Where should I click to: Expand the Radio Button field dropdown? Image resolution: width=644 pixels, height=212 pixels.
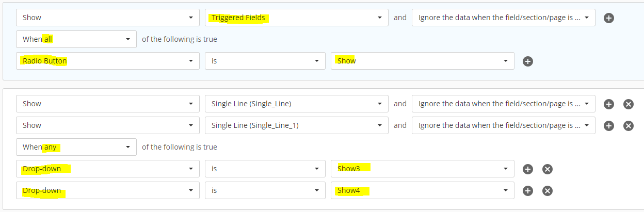(108, 61)
